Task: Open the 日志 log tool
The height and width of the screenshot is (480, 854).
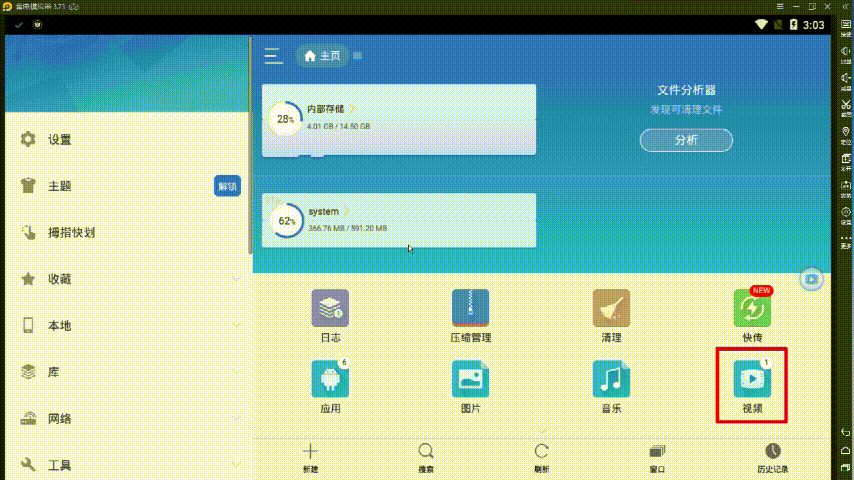Action: 330,316
